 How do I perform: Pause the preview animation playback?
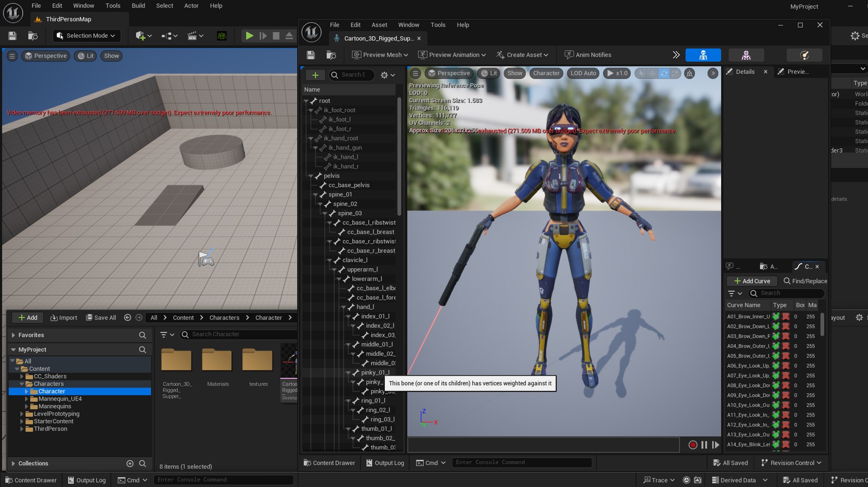click(704, 445)
